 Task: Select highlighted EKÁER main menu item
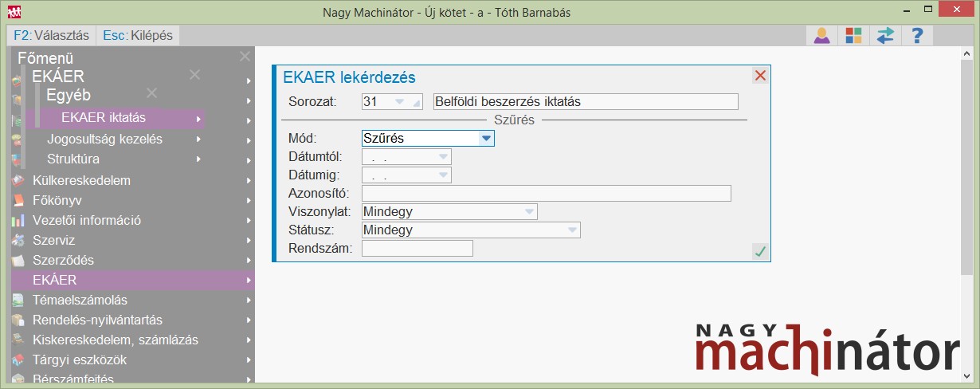132,281
